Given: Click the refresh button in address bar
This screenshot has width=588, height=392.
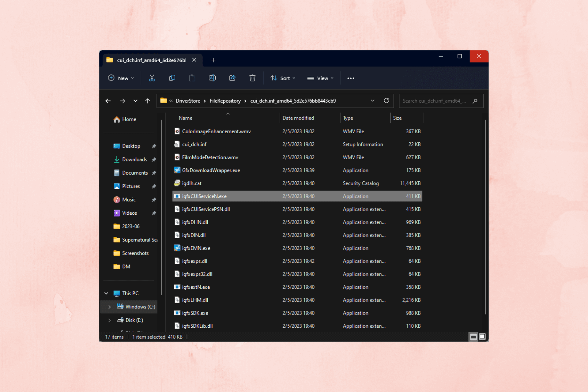Looking at the screenshot, I should click(387, 100).
